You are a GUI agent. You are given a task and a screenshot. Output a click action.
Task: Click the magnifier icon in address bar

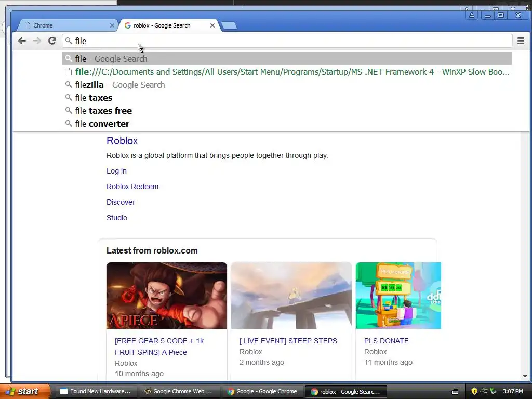point(69,41)
